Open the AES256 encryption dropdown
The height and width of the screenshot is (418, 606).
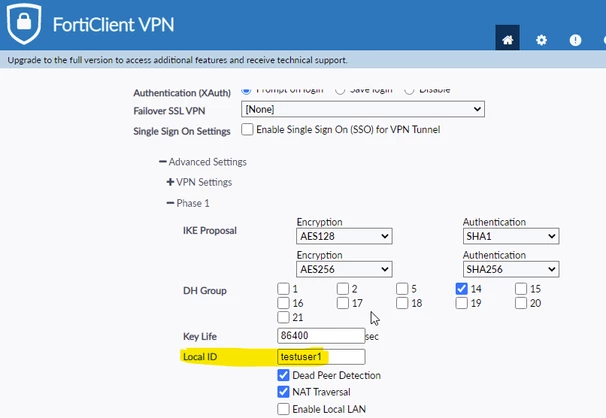click(x=344, y=269)
